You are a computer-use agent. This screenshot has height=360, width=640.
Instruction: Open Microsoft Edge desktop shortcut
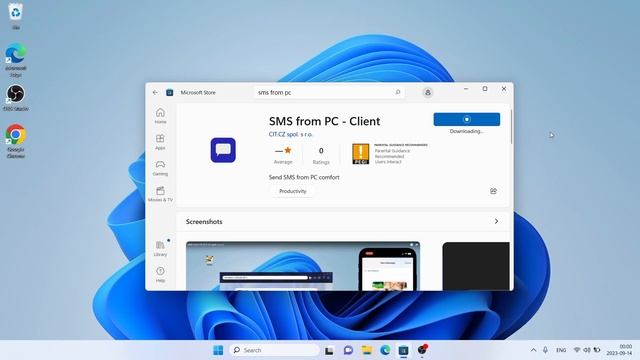click(16, 60)
